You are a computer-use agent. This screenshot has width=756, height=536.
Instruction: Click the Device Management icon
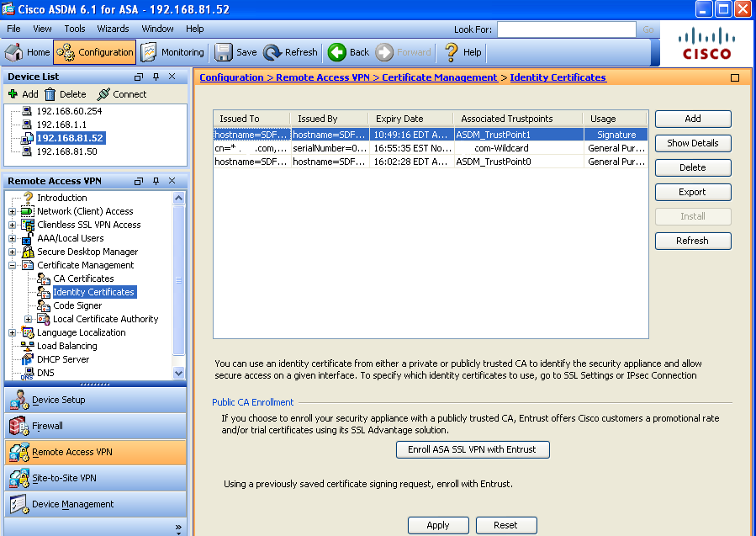19,504
